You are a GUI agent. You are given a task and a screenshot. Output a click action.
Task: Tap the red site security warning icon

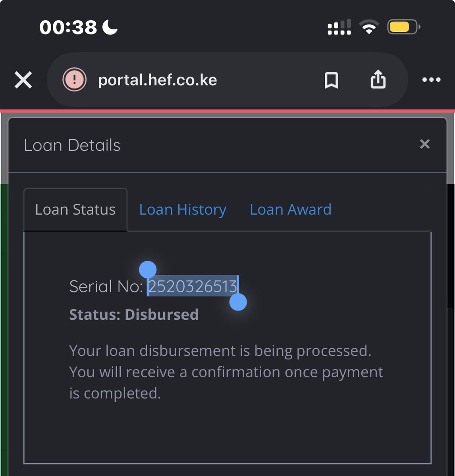point(74,79)
